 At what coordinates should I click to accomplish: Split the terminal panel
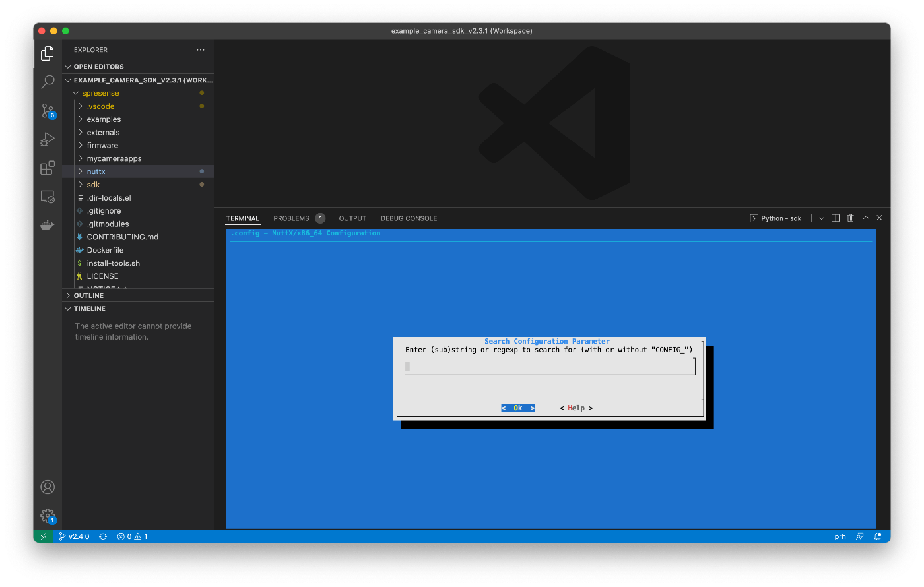coord(836,218)
